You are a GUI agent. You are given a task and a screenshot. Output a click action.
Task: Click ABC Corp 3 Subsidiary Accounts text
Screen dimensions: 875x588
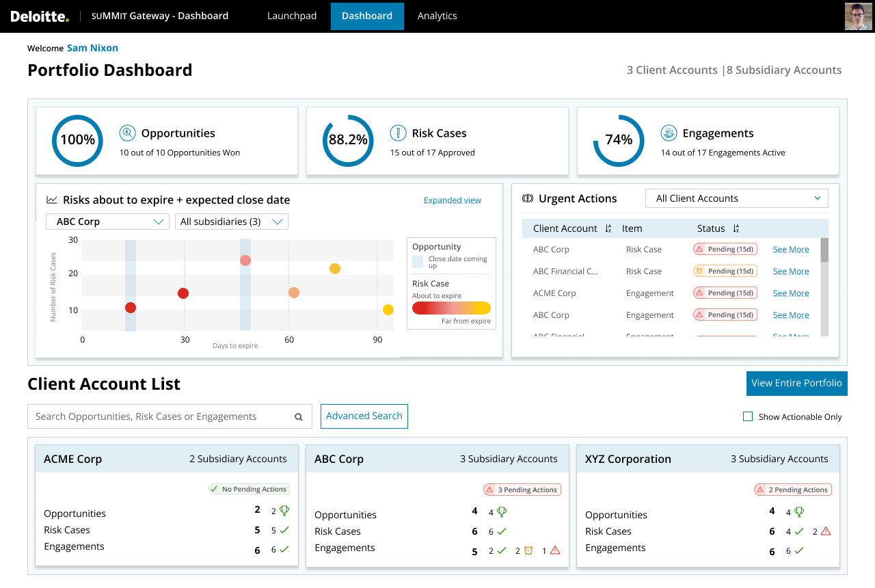[509, 459]
